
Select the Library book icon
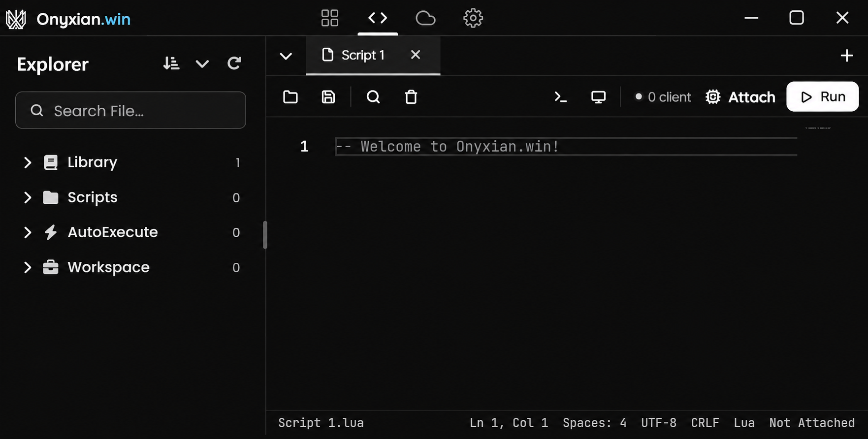click(50, 162)
